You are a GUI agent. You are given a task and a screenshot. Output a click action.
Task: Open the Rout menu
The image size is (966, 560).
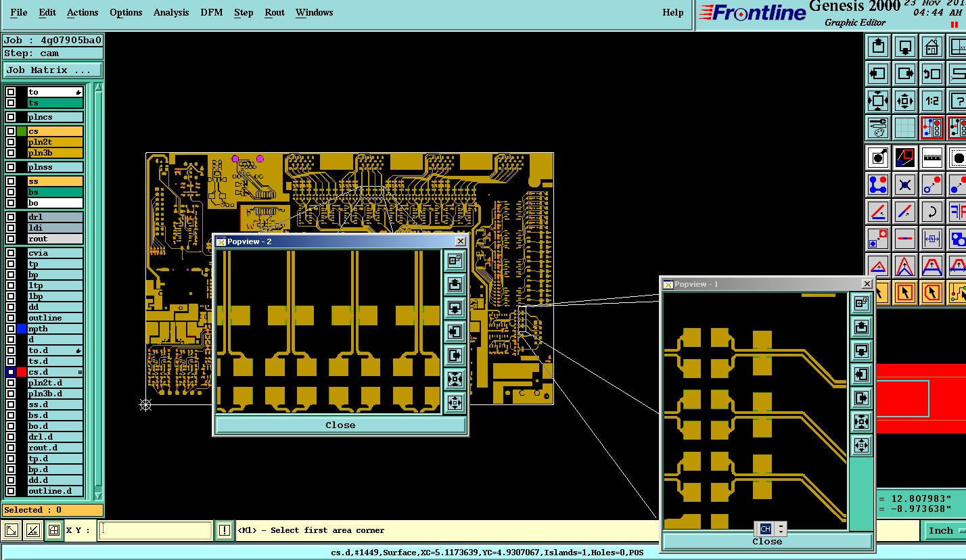point(275,12)
